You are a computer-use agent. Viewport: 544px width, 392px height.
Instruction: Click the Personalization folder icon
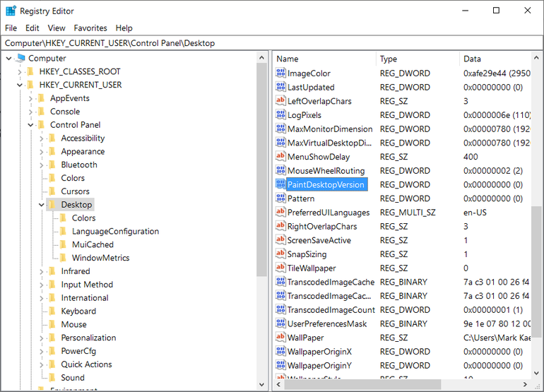coord(52,338)
